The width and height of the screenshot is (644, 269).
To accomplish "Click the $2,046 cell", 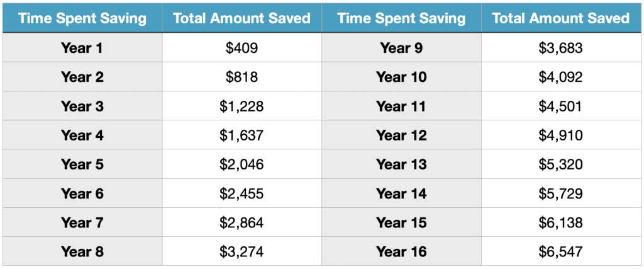I will [x=242, y=164].
